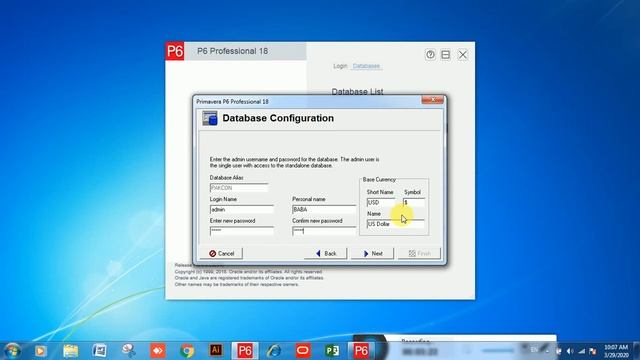Switch to first P6 taskbar icon

click(245, 351)
